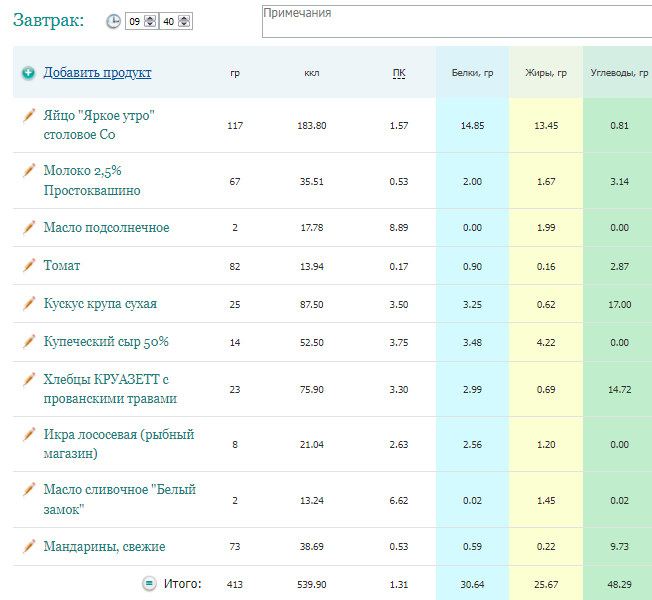
Task: Click the green plus add-product icon
Action: tap(28, 73)
